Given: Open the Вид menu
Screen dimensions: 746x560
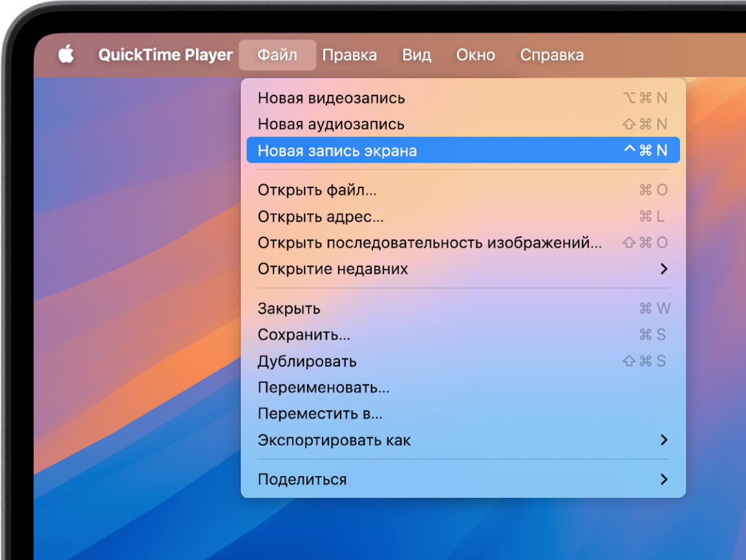Looking at the screenshot, I should point(417,55).
